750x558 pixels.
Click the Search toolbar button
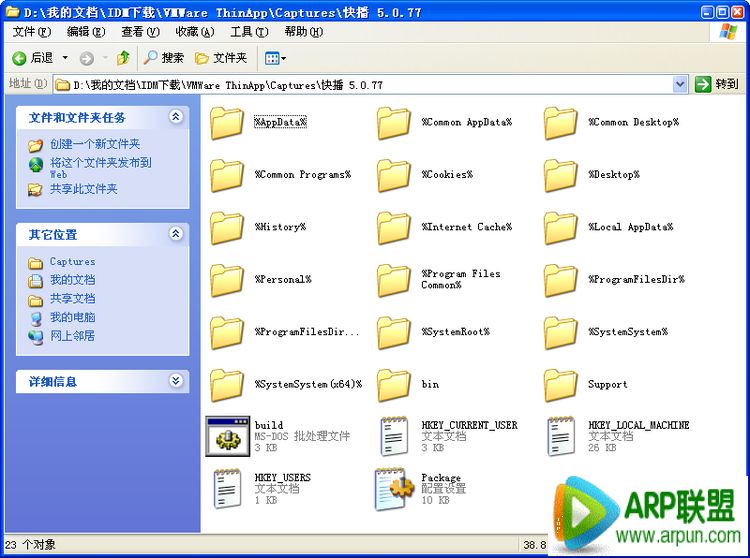click(164, 58)
